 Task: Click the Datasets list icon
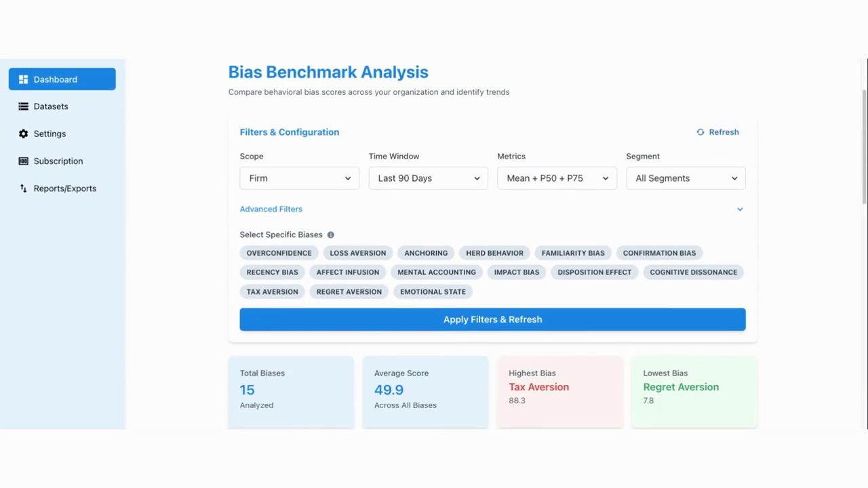23,106
